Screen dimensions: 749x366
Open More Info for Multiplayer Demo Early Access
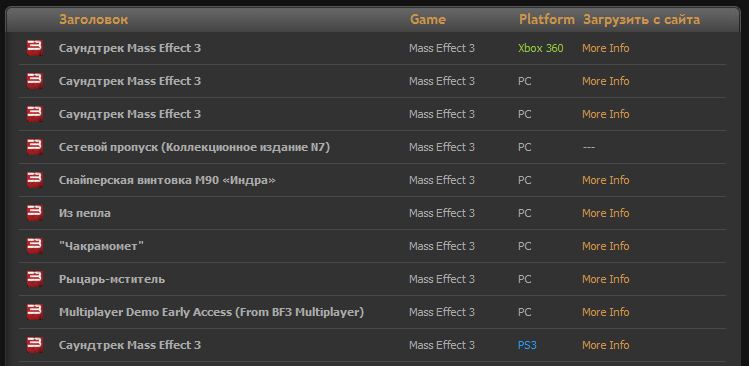coord(605,312)
